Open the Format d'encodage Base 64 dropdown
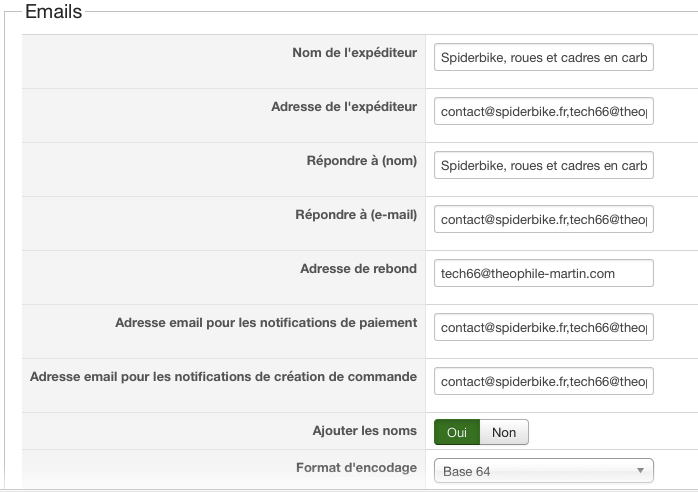 pos(544,471)
